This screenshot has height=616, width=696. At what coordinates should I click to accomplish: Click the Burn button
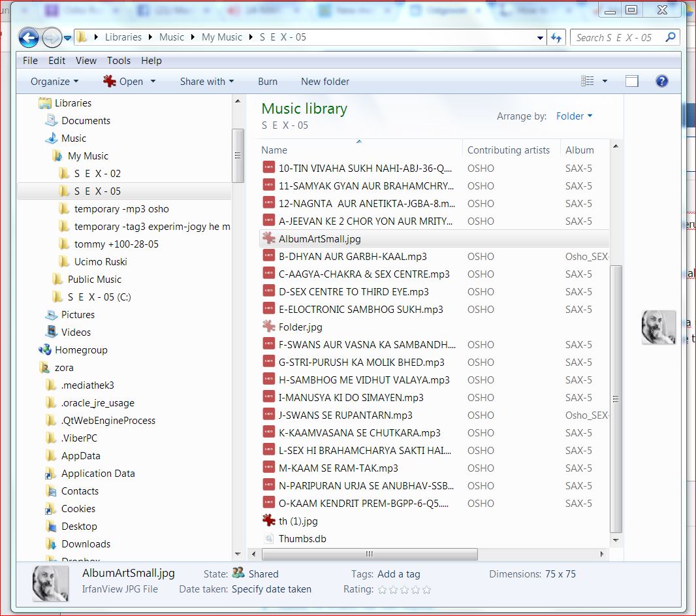pyautogui.click(x=268, y=82)
